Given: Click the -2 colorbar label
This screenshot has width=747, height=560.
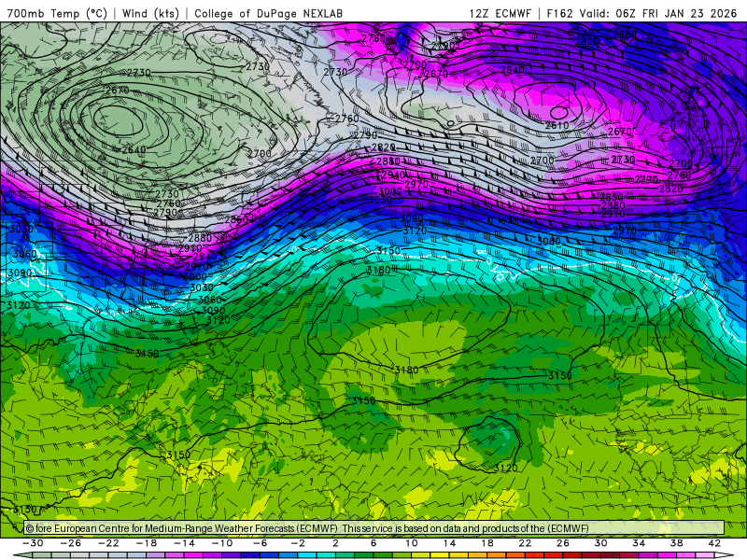Looking at the screenshot, I should pos(298,543).
